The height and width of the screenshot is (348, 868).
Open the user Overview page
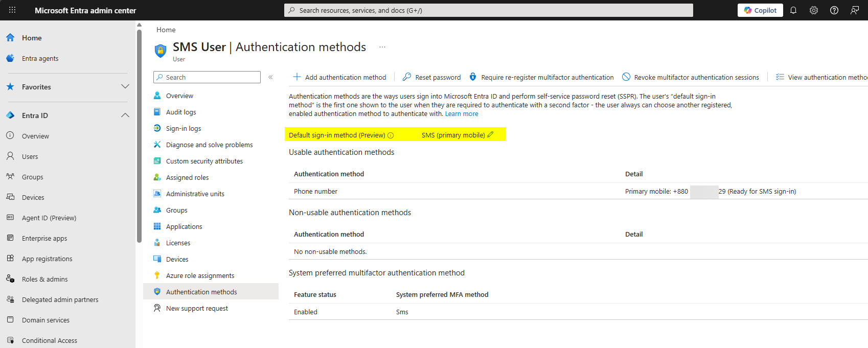[x=179, y=96]
